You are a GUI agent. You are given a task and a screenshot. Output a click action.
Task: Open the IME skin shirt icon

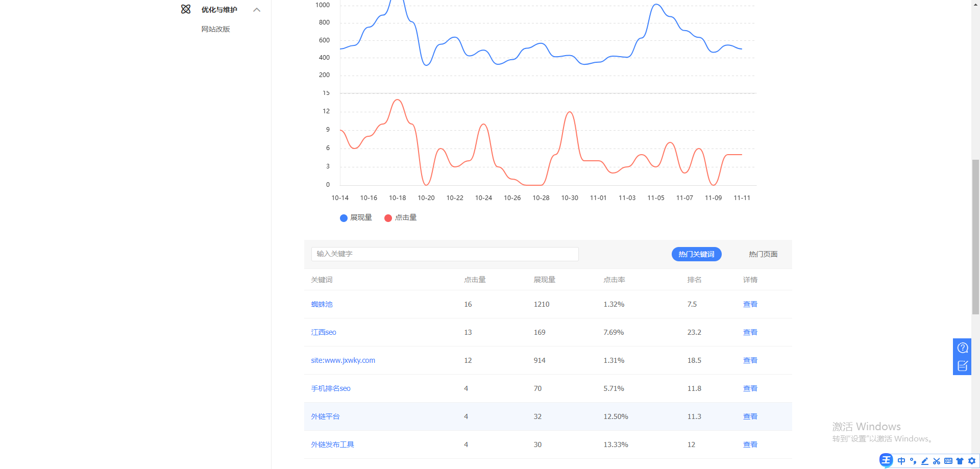(960, 461)
